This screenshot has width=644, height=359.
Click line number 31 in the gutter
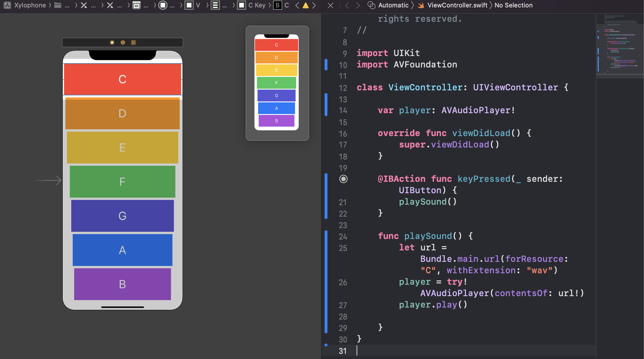(343, 351)
